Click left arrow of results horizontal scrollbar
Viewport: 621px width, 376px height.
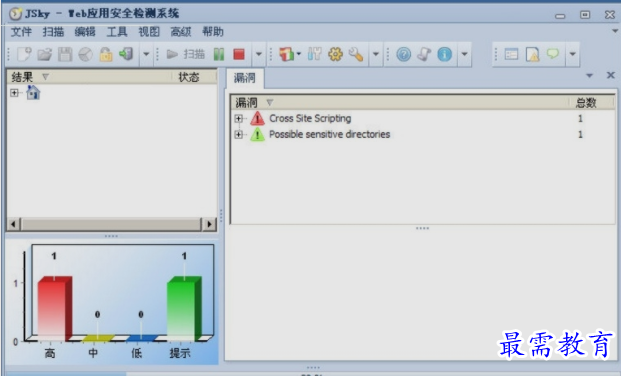[13, 224]
